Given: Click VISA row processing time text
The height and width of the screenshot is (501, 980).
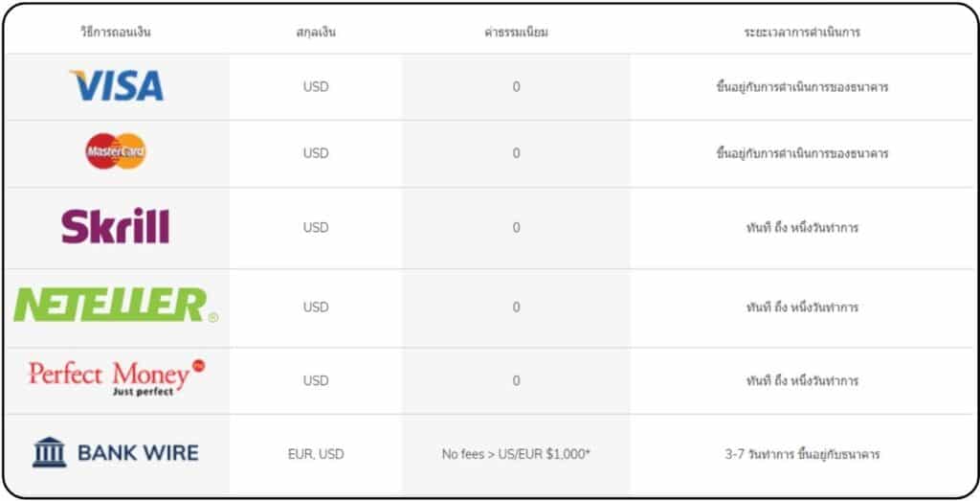Looking at the screenshot, I should (802, 87).
